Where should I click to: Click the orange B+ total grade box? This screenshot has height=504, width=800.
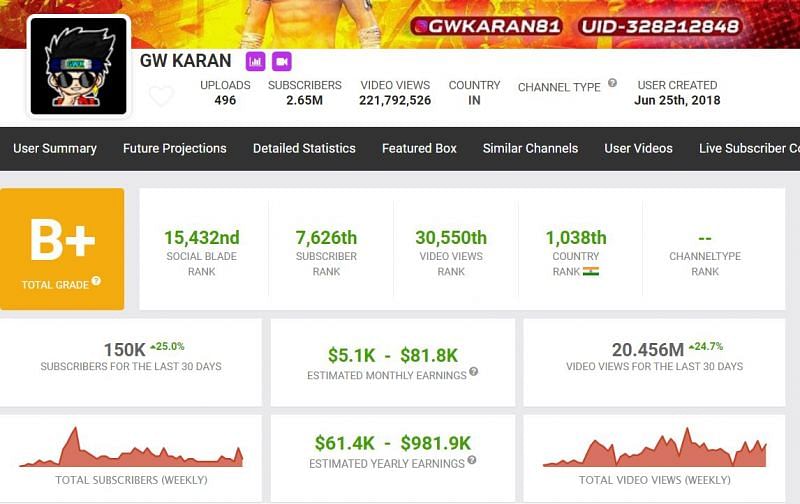(x=62, y=248)
